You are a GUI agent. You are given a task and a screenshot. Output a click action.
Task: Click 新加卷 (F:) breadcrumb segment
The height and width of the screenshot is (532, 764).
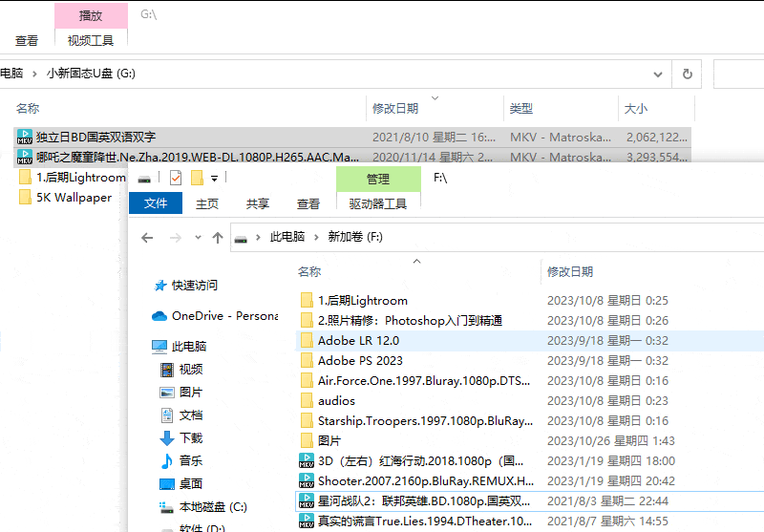[355, 237]
